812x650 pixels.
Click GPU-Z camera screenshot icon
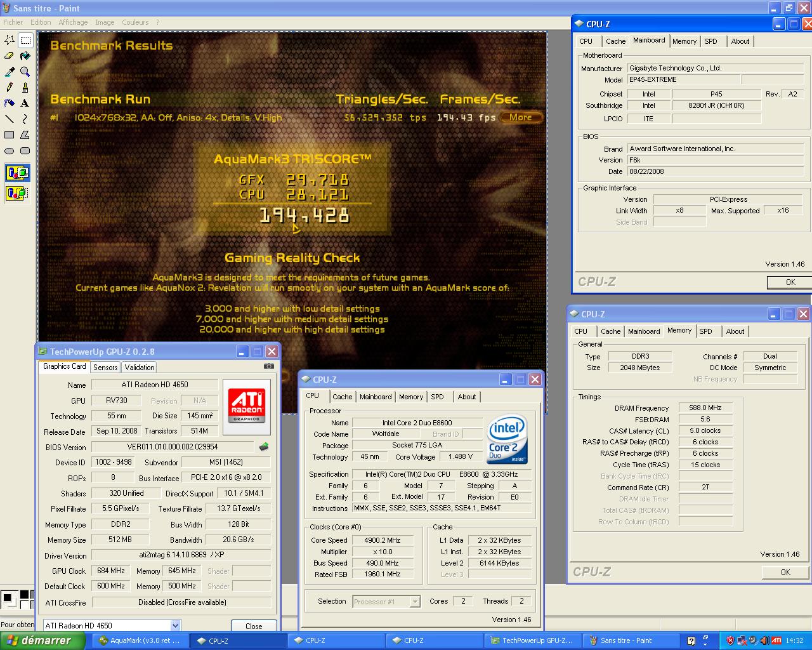[269, 366]
